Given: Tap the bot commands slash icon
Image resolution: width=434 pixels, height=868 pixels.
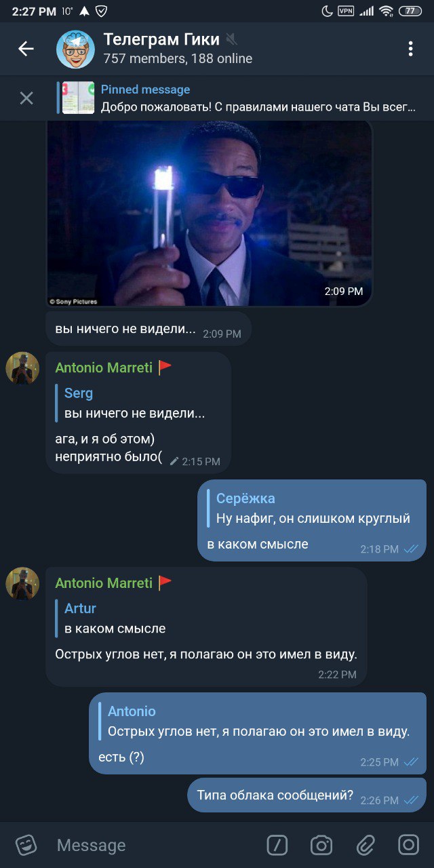Looking at the screenshot, I should [277, 845].
